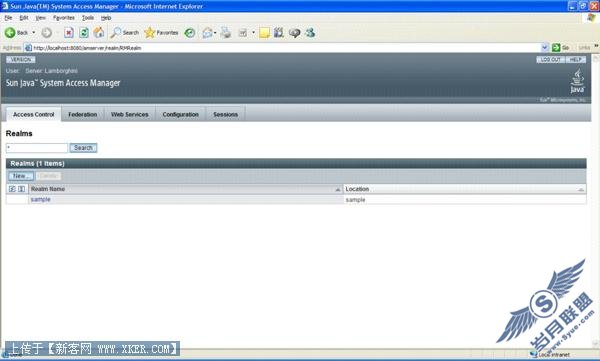Click the vertical scrollbar
The height and width of the screenshot is (361, 600).
tap(596, 201)
